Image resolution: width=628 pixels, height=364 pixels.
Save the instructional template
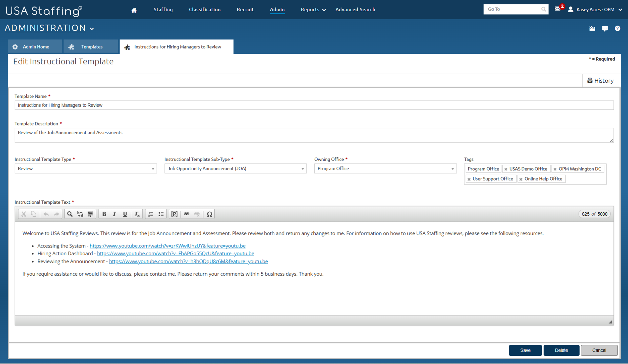point(525,350)
